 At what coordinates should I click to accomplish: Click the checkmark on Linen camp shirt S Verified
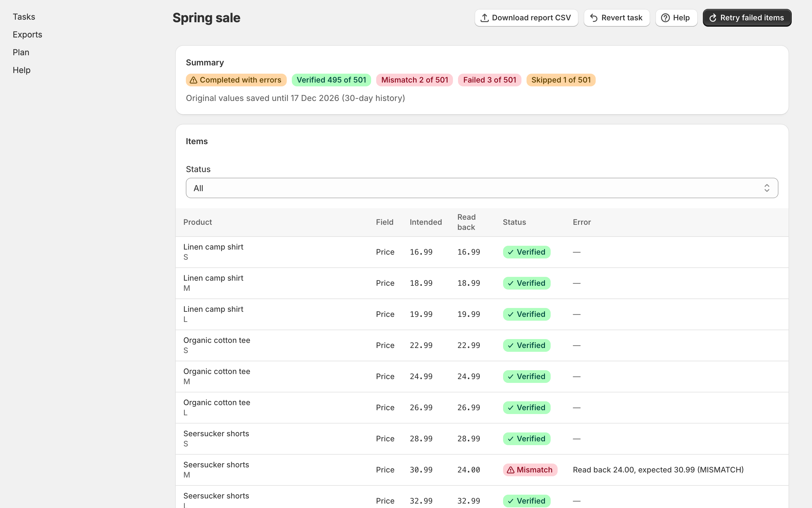tap(510, 252)
